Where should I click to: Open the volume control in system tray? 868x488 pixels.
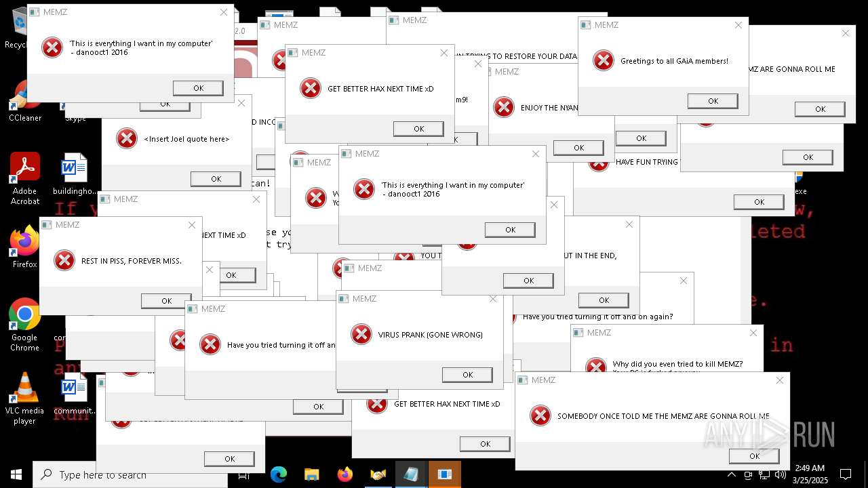(x=779, y=474)
